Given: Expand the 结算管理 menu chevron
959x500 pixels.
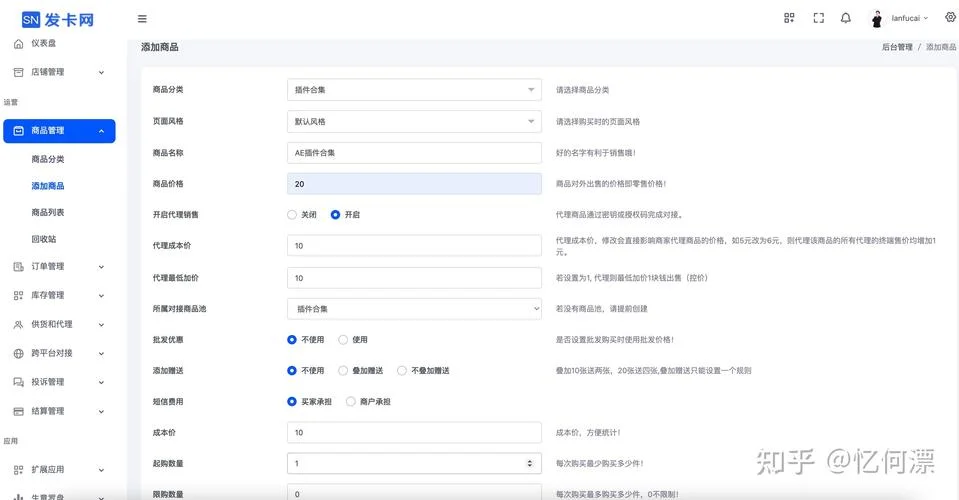Looking at the screenshot, I should (x=102, y=411).
